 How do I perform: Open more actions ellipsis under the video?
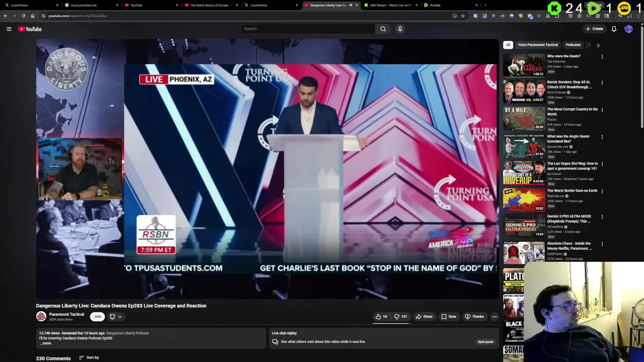point(495,317)
